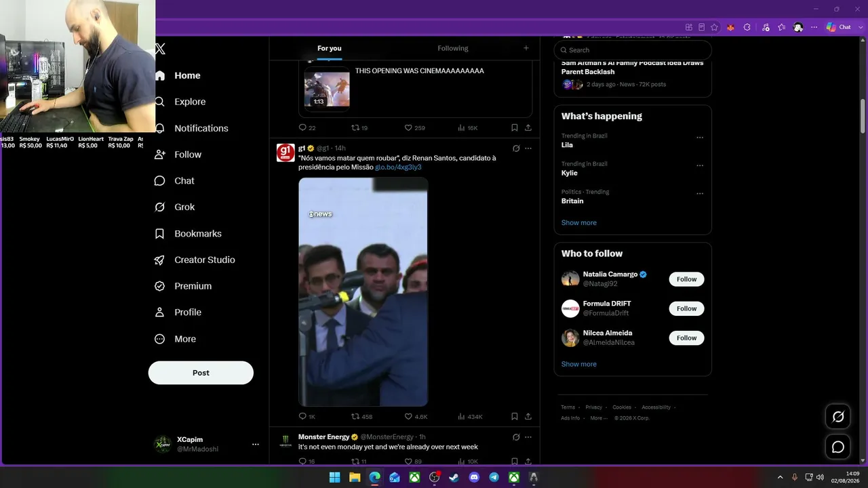Viewport: 868px width, 488px height.
Task: Show hidden system tray icons
Action: click(780, 477)
